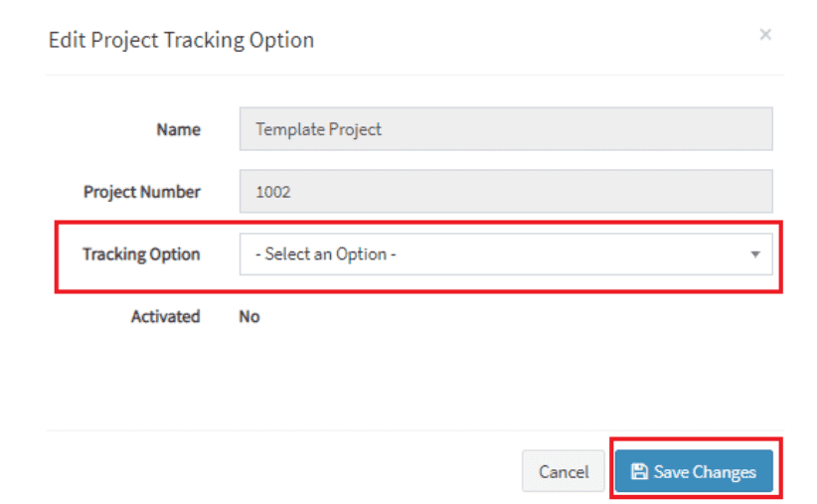Click the right end of the Name field
This screenshot has height=504, width=817.
tap(755, 129)
